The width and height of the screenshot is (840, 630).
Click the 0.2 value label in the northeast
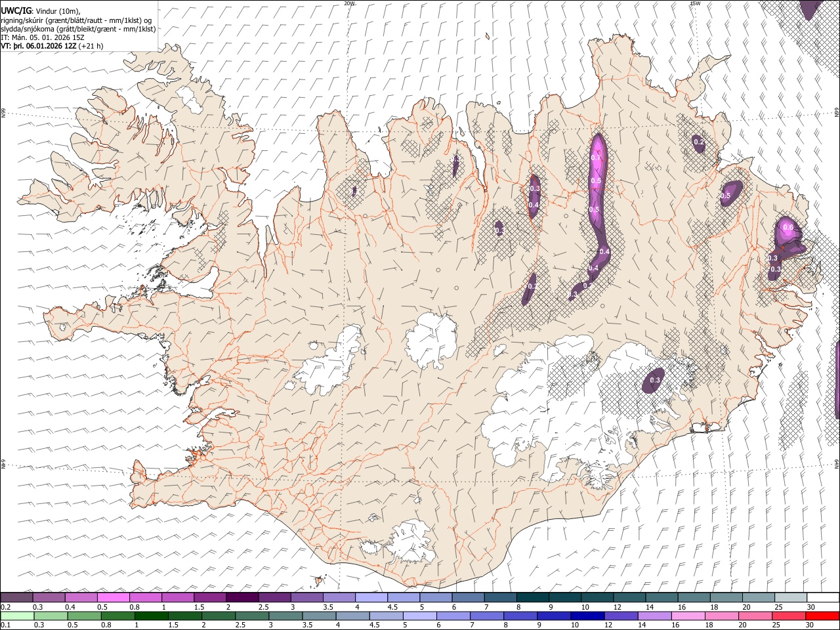[x=699, y=142]
